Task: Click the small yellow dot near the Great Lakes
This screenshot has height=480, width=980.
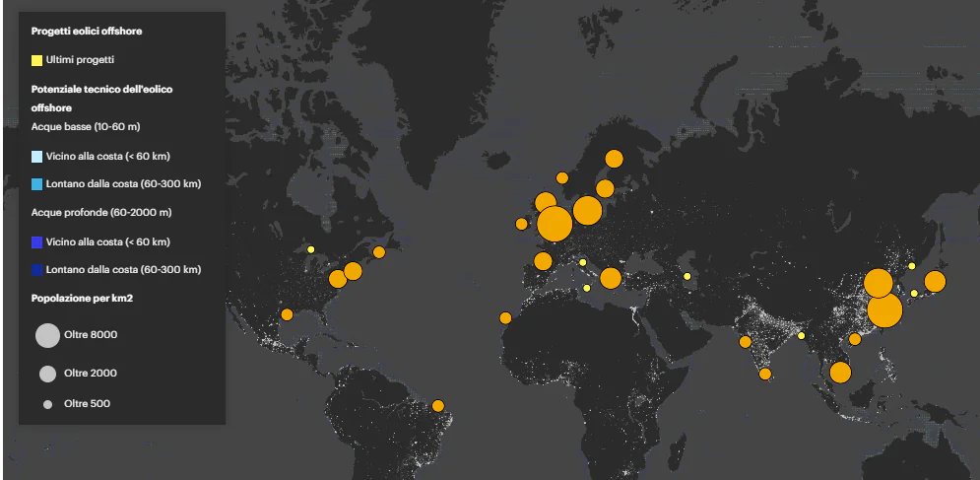Action: click(310, 250)
